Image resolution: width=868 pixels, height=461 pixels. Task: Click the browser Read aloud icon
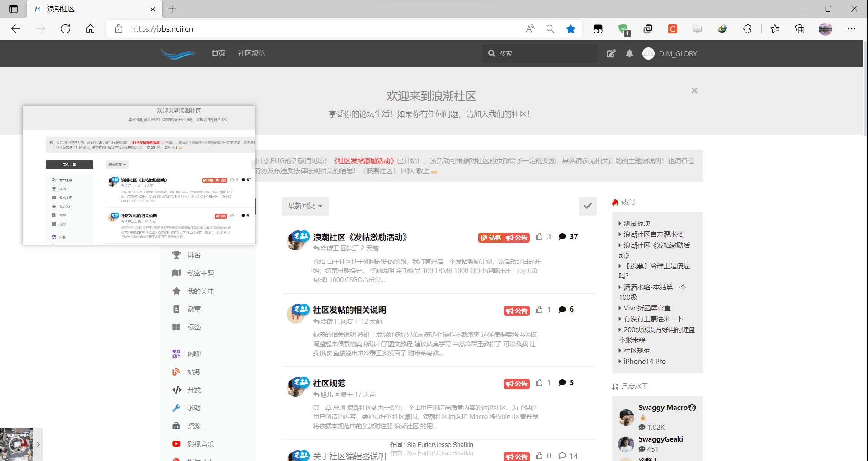point(530,29)
